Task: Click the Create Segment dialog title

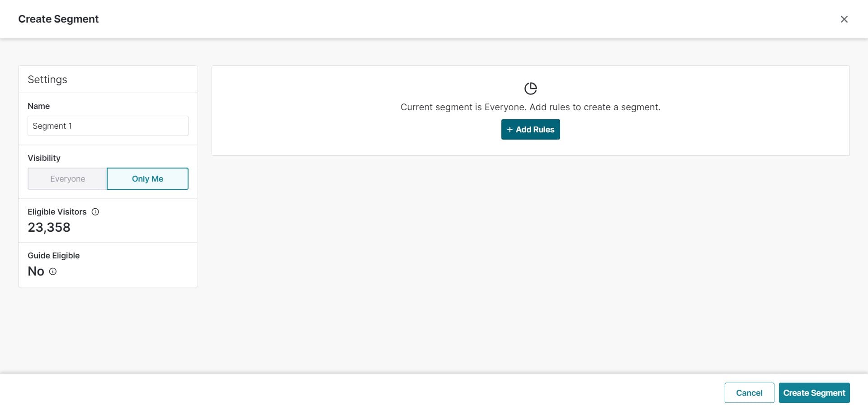Action: coord(58,19)
